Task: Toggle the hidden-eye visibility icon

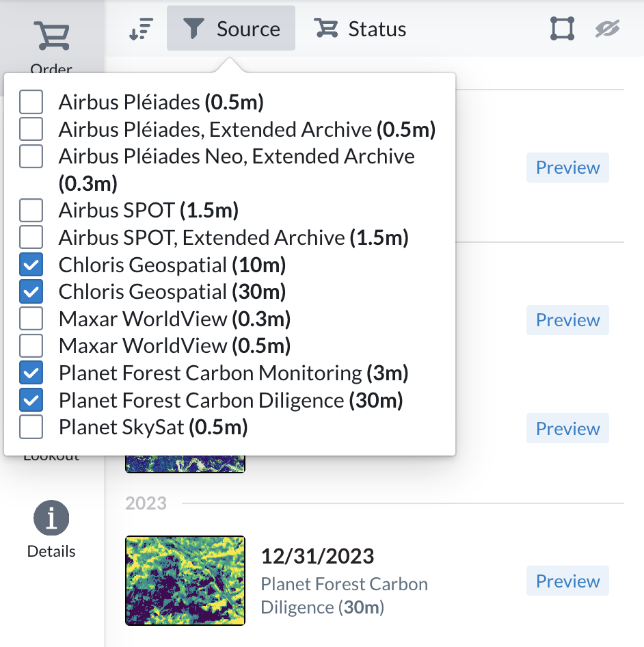Action: tap(607, 29)
